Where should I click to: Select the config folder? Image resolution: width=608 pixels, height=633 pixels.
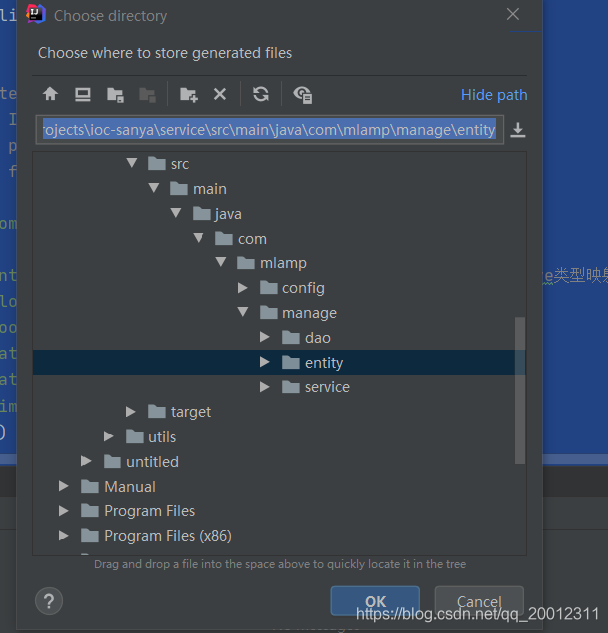point(292,288)
